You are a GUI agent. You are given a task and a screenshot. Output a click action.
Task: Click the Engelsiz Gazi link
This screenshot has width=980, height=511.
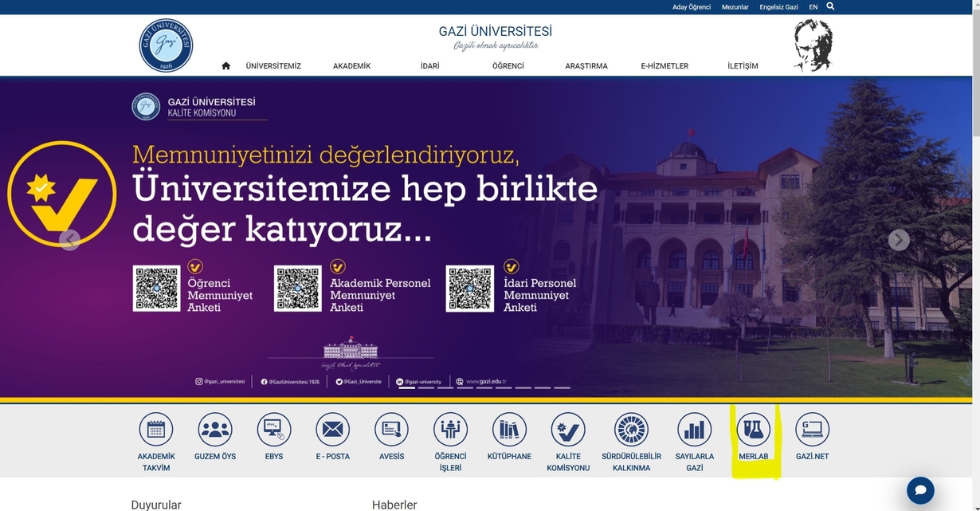(778, 6)
